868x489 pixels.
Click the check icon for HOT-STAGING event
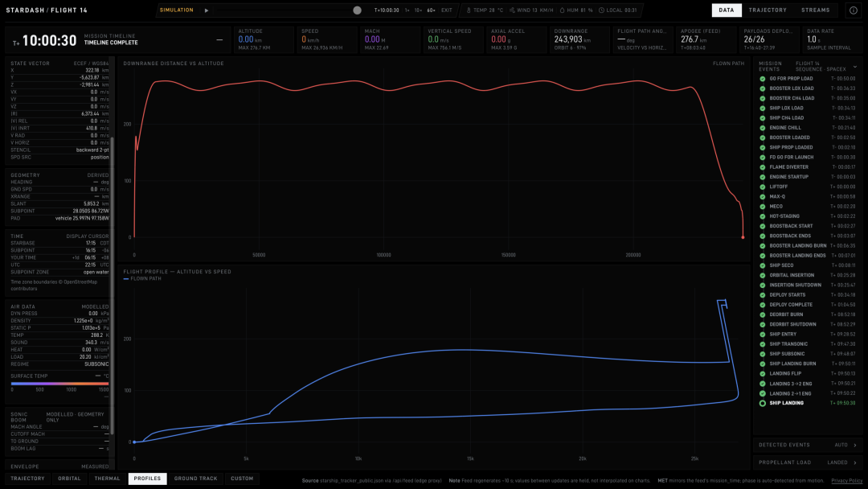[x=762, y=216]
